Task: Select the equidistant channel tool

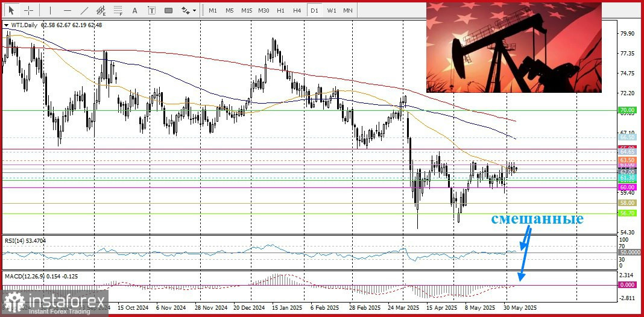Action: pos(101,10)
